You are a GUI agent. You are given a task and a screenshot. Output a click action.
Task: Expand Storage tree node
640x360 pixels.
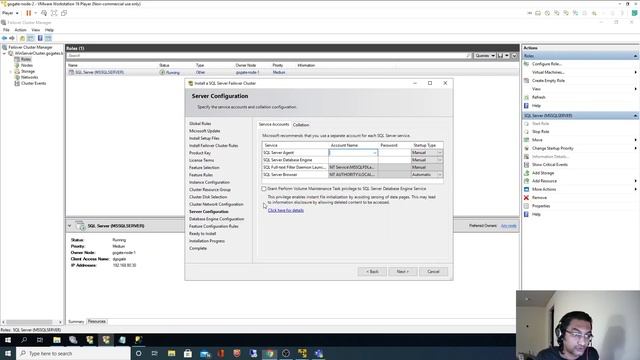[x=11, y=71]
